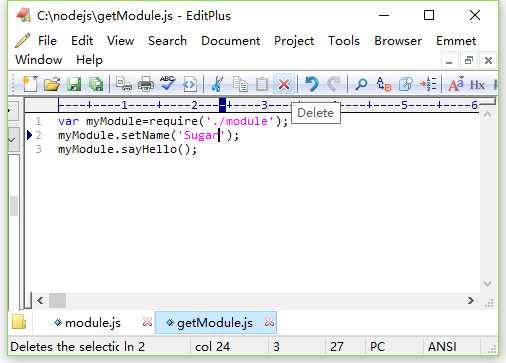Click myModule.sayHello() on line 3
This screenshot has width=506, height=363.
[128, 149]
